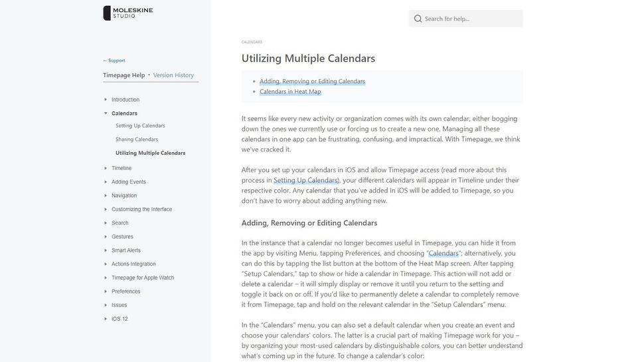Expand the Timeline section arrow
This screenshot has width=644, height=362.
tap(106, 168)
